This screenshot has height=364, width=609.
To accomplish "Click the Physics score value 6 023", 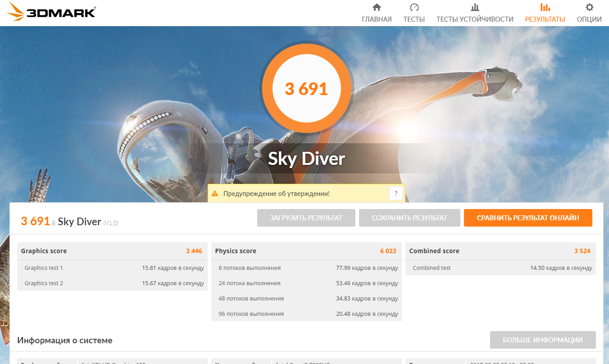I will coord(388,251).
